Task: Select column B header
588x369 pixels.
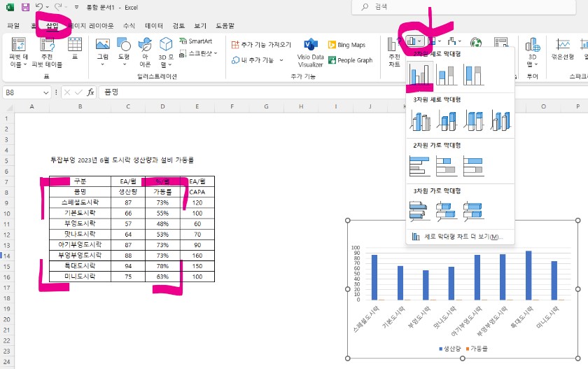Action: [x=80, y=107]
